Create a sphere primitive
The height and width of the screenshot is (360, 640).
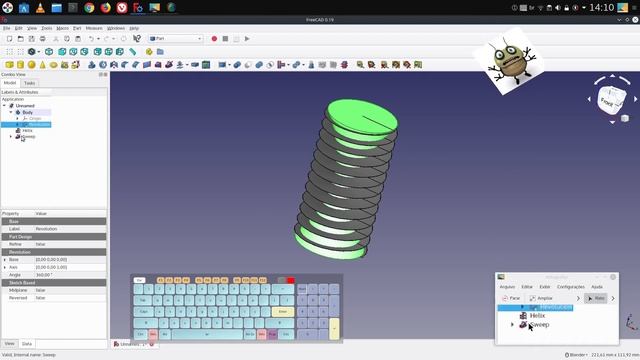tap(31, 64)
